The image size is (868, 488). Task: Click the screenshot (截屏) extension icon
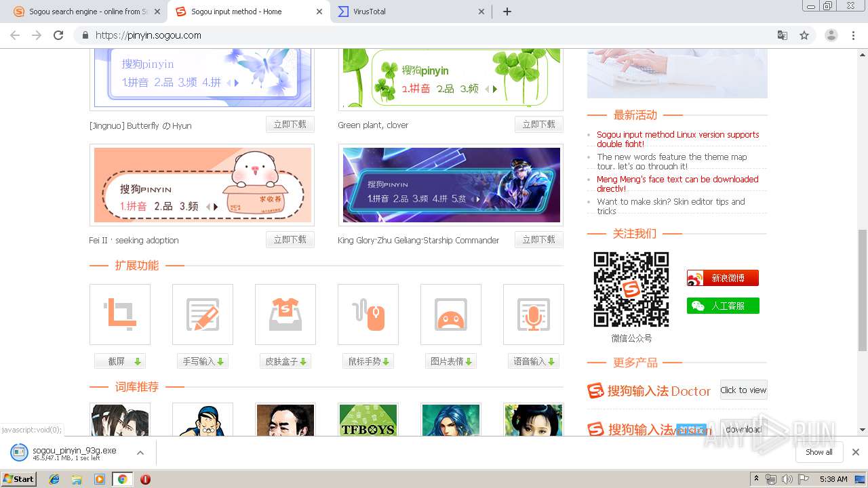120,314
